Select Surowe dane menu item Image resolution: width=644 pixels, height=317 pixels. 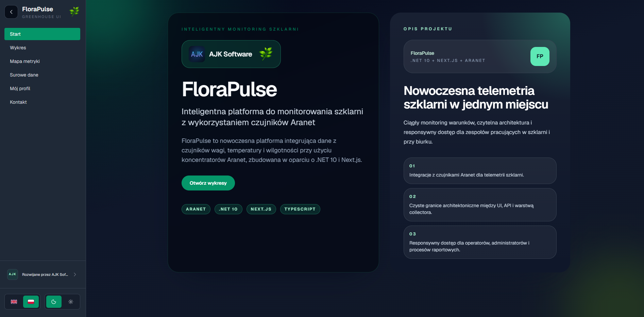pos(42,75)
